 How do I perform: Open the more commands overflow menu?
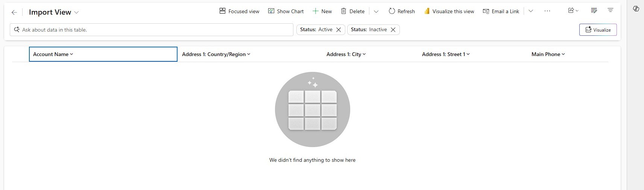point(547,11)
